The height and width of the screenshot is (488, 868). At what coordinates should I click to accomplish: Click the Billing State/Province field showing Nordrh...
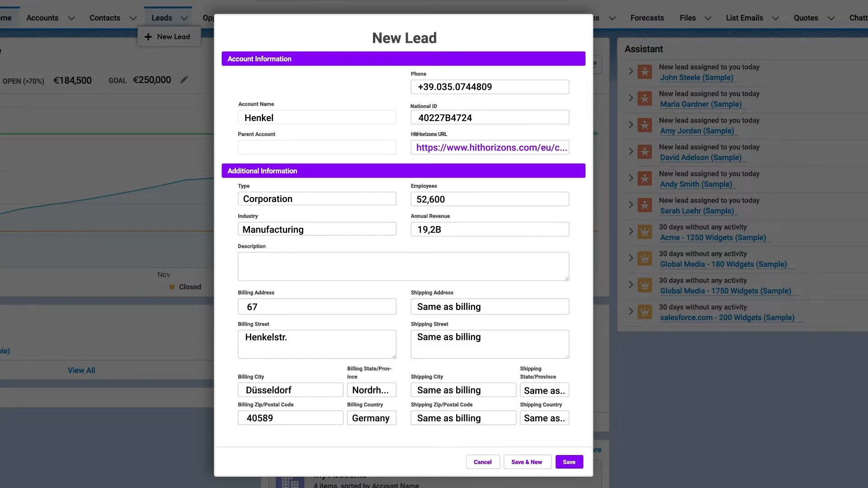pyautogui.click(x=372, y=390)
